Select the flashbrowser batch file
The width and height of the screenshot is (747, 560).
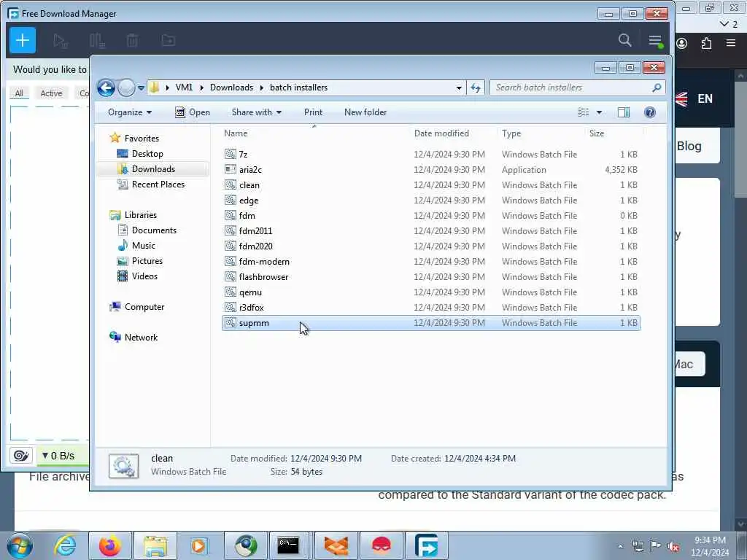tap(431, 276)
